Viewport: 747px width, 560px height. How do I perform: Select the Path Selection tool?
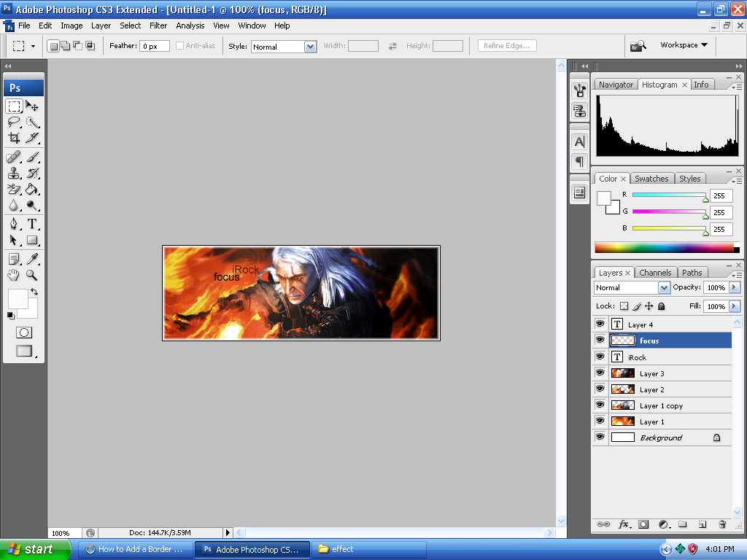pos(15,240)
